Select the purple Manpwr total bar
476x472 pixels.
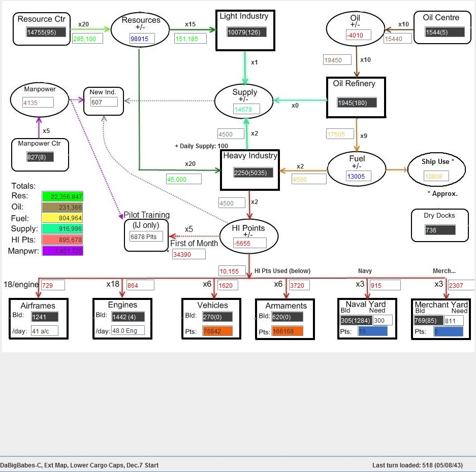click(x=62, y=251)
